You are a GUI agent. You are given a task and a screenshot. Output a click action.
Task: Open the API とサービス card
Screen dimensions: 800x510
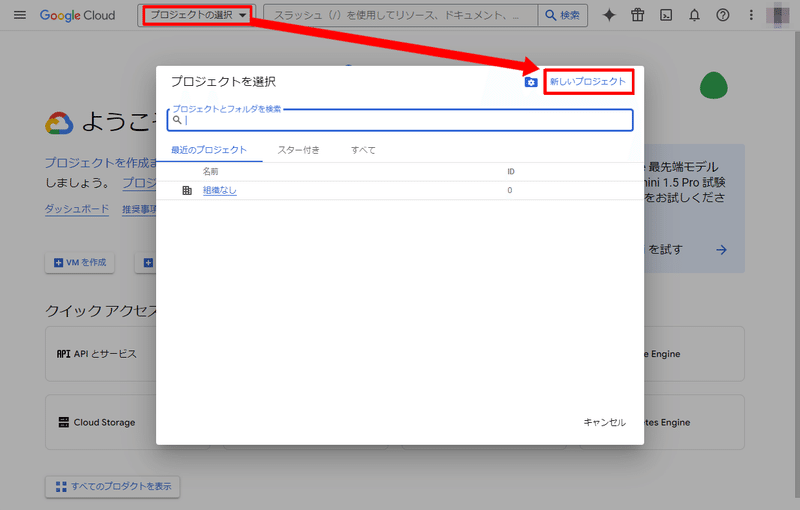click(x=100, y=354)
